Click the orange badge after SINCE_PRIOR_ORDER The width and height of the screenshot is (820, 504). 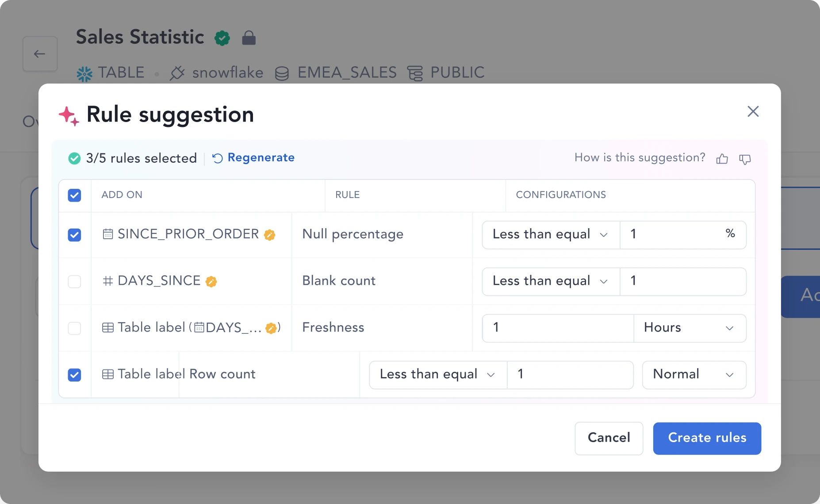[269, 235]
